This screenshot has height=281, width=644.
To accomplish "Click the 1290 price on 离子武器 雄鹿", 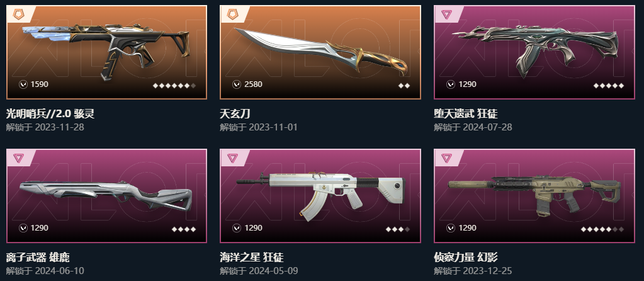I will tap(40, 227).
